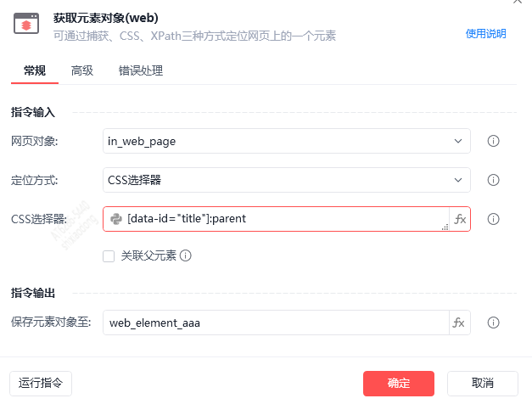Expand the 定位方式 CSS选择器 dropdown
Viewport: 532px width, 404px height.
click(459, 180)
